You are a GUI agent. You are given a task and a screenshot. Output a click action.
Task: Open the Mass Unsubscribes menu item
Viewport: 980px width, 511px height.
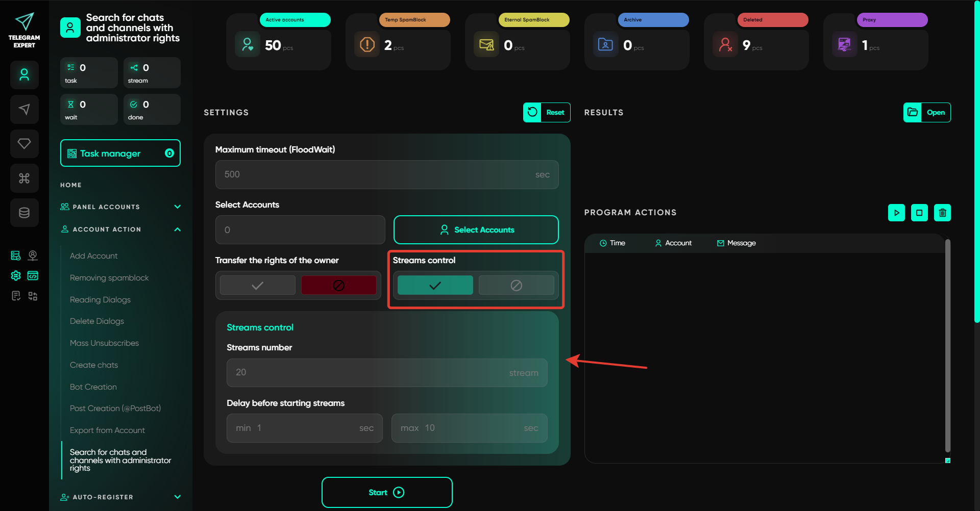pos(104,343)
